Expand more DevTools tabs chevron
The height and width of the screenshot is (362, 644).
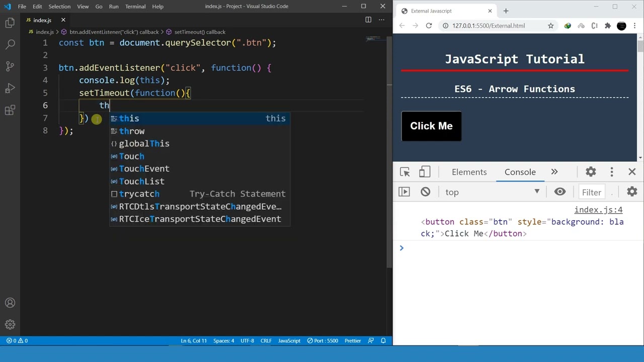554,172
